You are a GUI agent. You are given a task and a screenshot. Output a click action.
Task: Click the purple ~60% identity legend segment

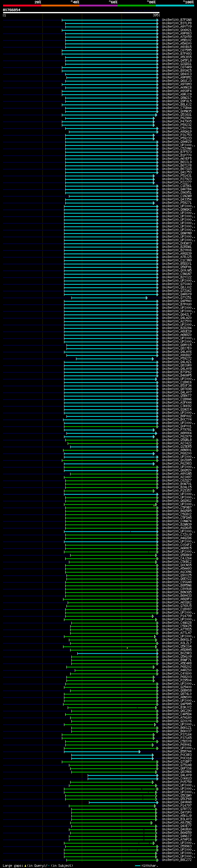click(x=99, y=6)
